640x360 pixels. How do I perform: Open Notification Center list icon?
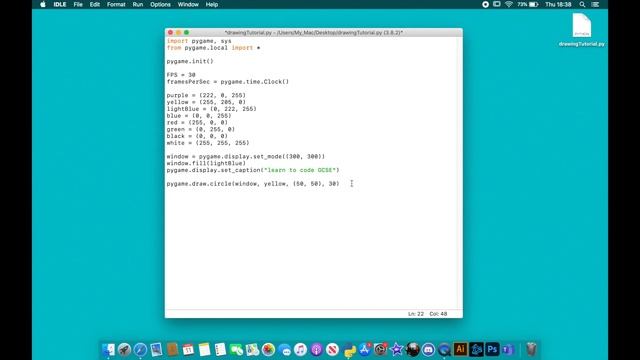click(x=596, y=4)
